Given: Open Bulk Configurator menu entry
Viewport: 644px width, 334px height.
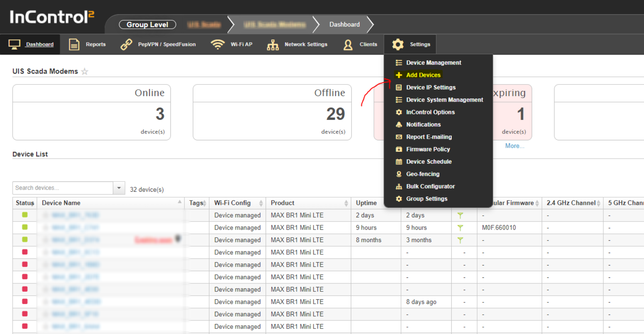Looking at the screenshot, I should (x=431, y=186).
